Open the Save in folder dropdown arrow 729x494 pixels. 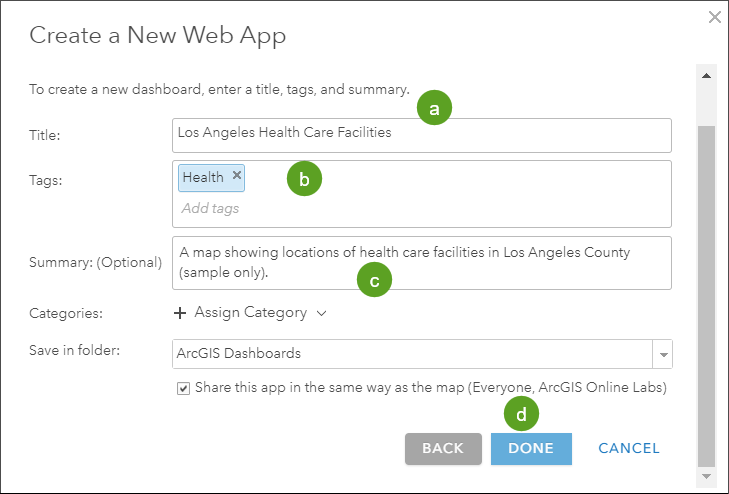[x=662, y=354]
